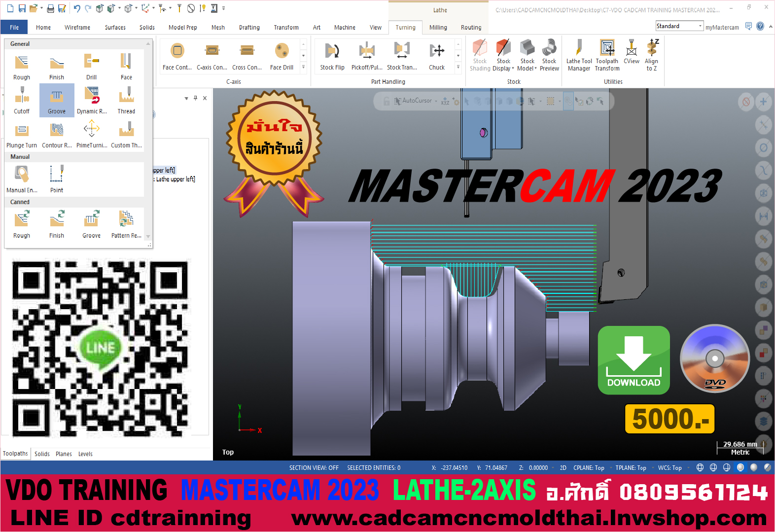Image resolution: width=775 pixels, height=532 pixels.
Task: Open the File menu
Action: tap(14, 28)
